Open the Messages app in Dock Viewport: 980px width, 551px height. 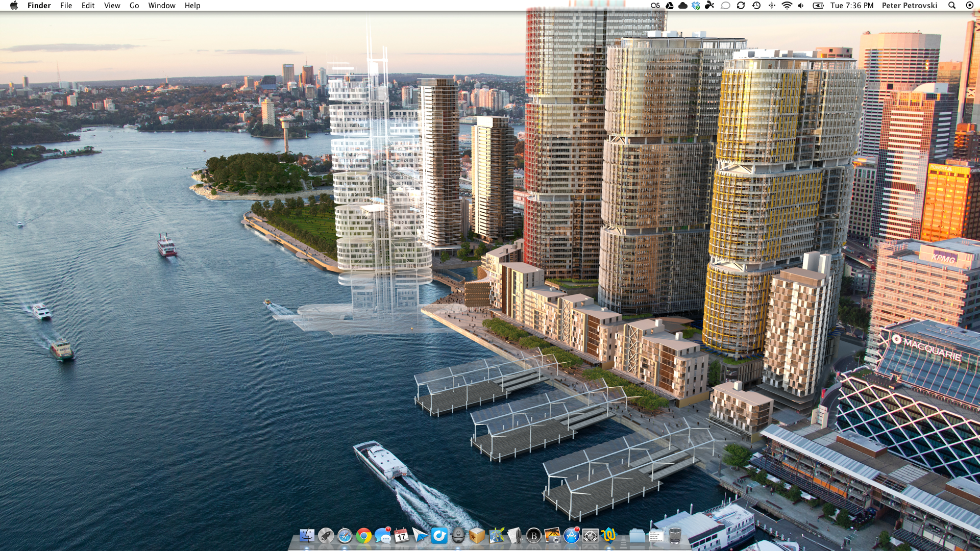click(382, 536)
